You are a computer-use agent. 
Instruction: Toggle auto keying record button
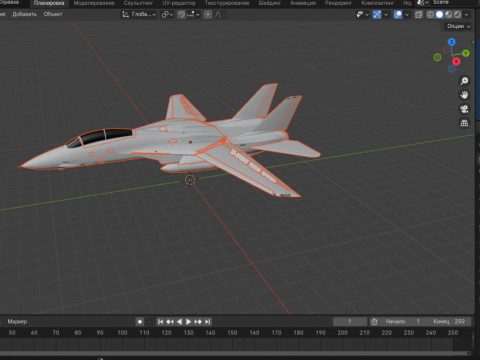point(140,322)
